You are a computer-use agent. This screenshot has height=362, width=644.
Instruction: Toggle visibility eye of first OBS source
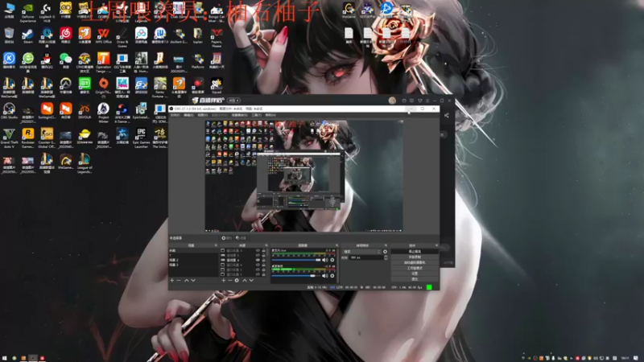coord(258,250)
